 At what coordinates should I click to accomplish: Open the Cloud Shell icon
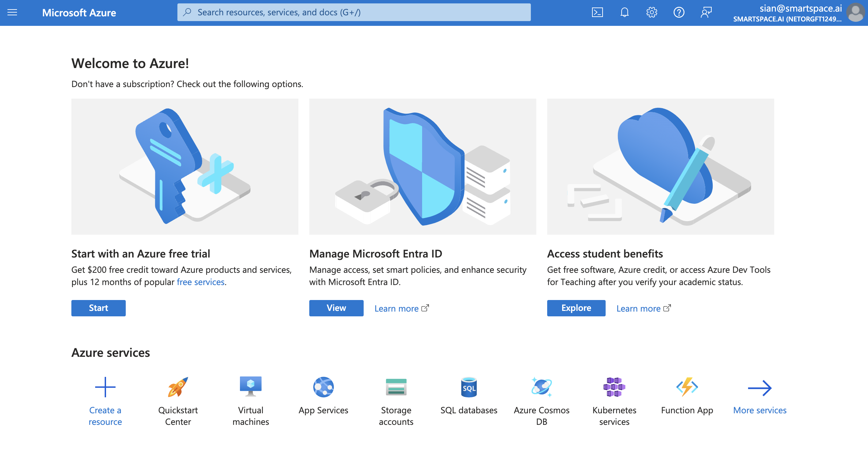point(597,13)
